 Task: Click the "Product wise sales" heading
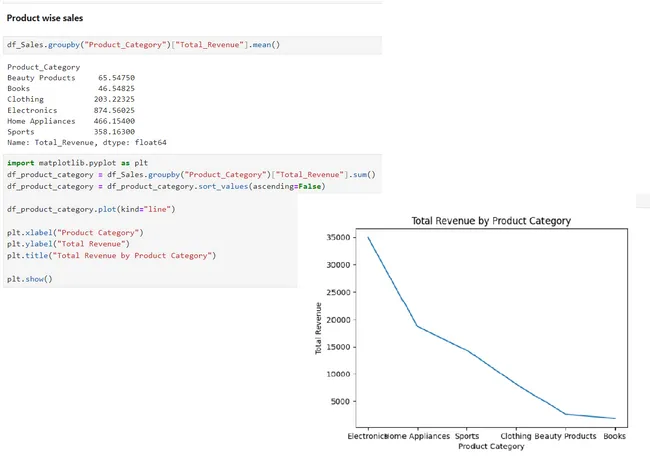pos(45,18)
